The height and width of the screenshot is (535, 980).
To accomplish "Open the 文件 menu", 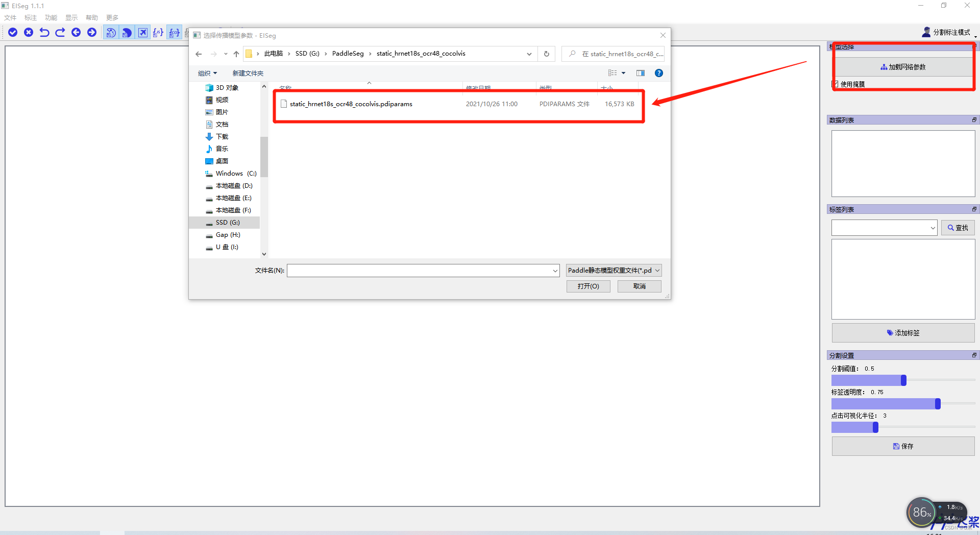I will tap(10, 18).
